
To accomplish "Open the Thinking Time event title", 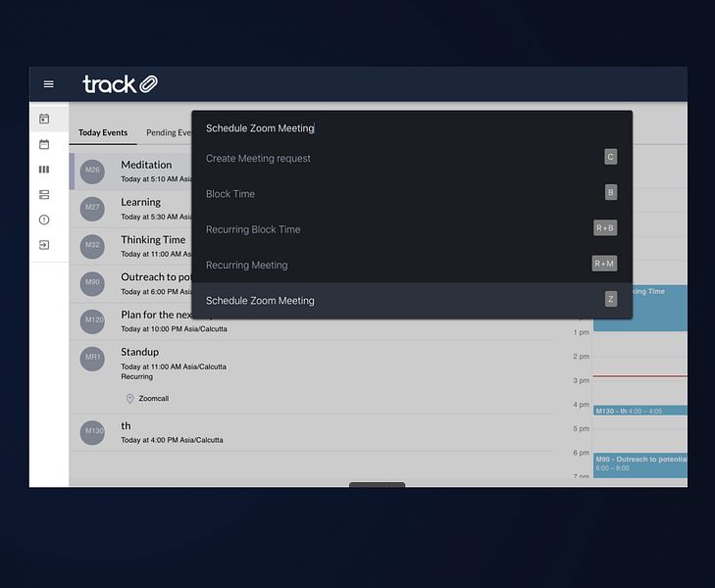I will click(x=153, y=239).
